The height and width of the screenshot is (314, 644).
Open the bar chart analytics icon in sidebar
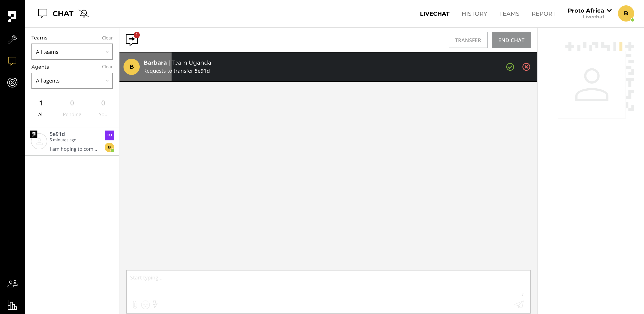12,305
